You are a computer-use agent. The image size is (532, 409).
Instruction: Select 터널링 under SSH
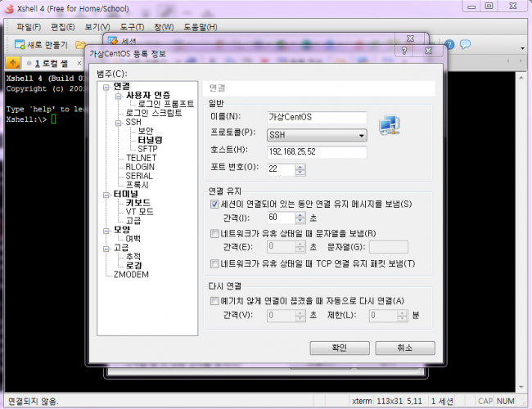150,140
